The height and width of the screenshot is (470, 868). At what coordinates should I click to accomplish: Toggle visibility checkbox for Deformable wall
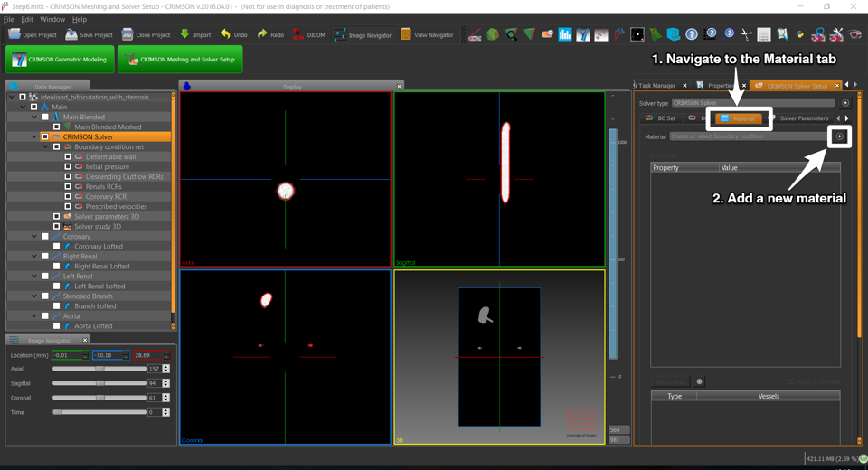68,157
